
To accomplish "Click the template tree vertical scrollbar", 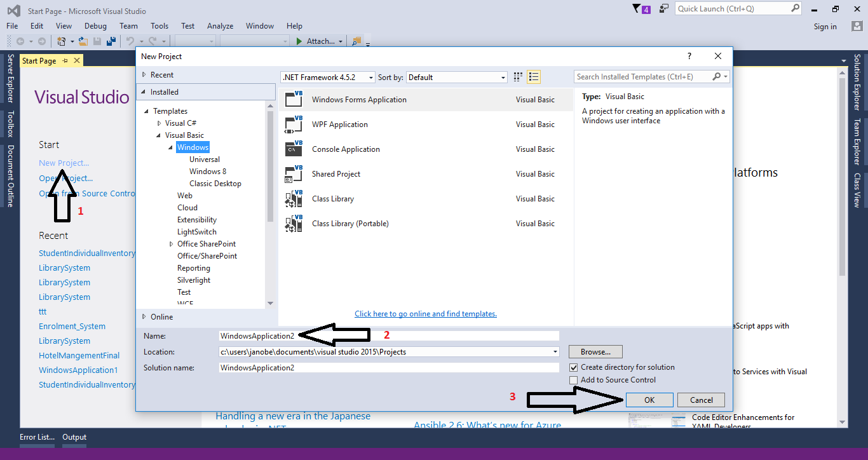I will [270, 205].
